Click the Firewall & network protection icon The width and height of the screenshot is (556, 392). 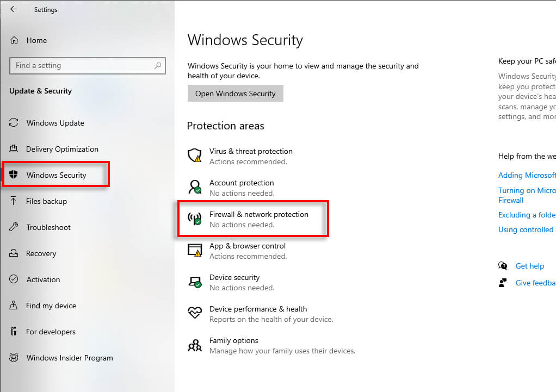[x=194, y=219]
